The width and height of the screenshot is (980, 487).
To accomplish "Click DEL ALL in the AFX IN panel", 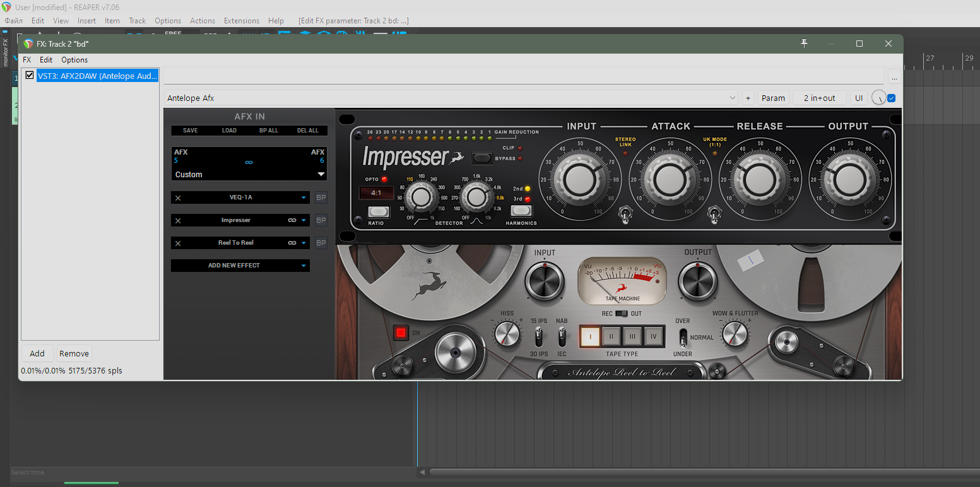I will [308, 131].
